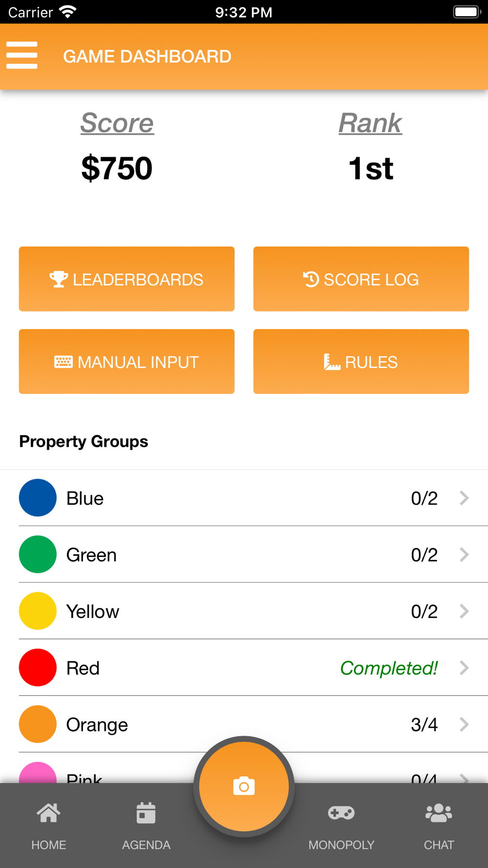Open the Rules button
Viewport: 488px width, 868px height.
click(361, 362)
